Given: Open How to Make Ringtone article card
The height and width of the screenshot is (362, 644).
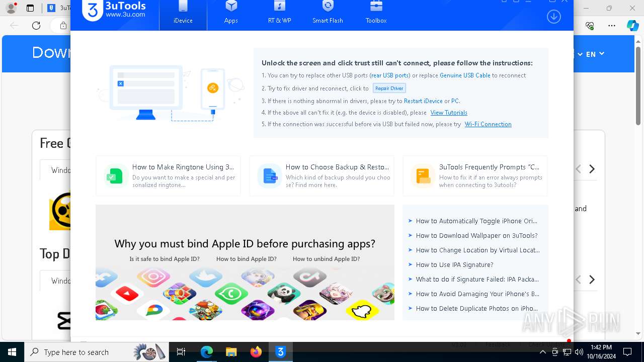Looking at the screenshot, I should pos(168,175).
